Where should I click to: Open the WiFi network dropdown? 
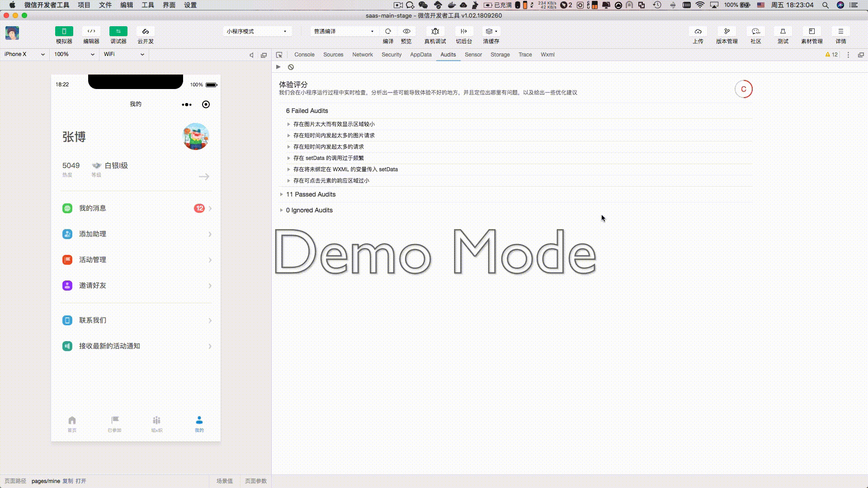tap(123, 54)
